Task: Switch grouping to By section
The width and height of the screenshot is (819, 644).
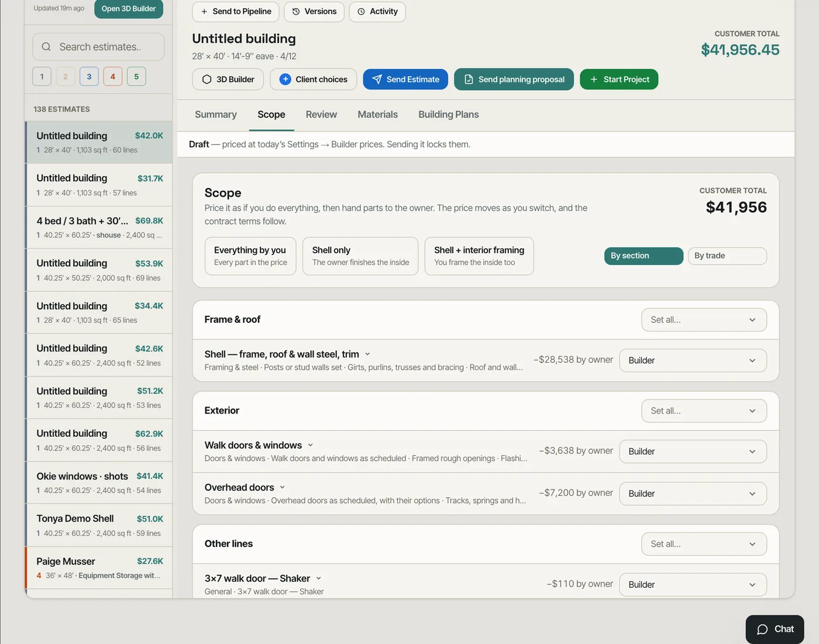Action: tap(643, 256)
